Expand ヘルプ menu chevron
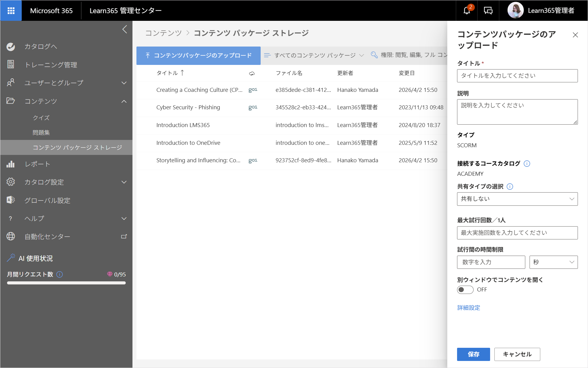 click(x=124, y=219)
